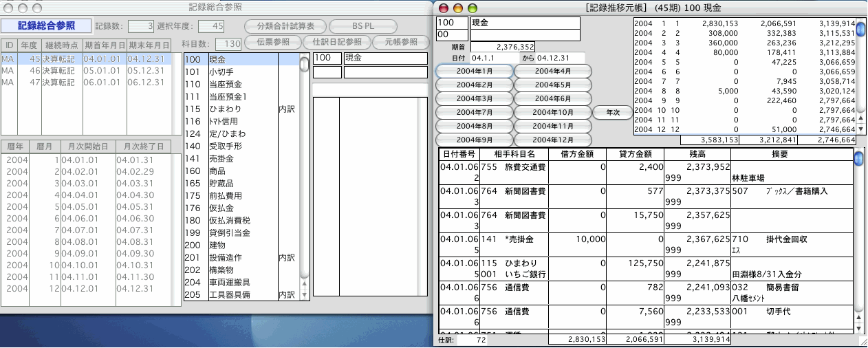Click the end date field 04.12.31
The width and height of the screenshot is (868, 348).
coord(561,58)
